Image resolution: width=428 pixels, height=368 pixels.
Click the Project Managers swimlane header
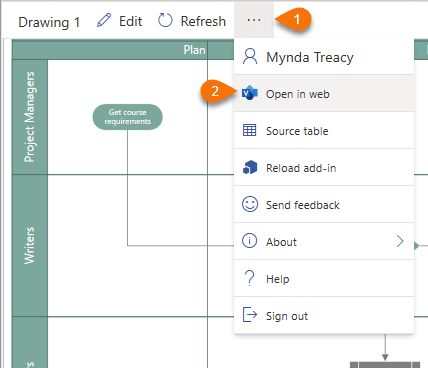click(x=30, y=117)
